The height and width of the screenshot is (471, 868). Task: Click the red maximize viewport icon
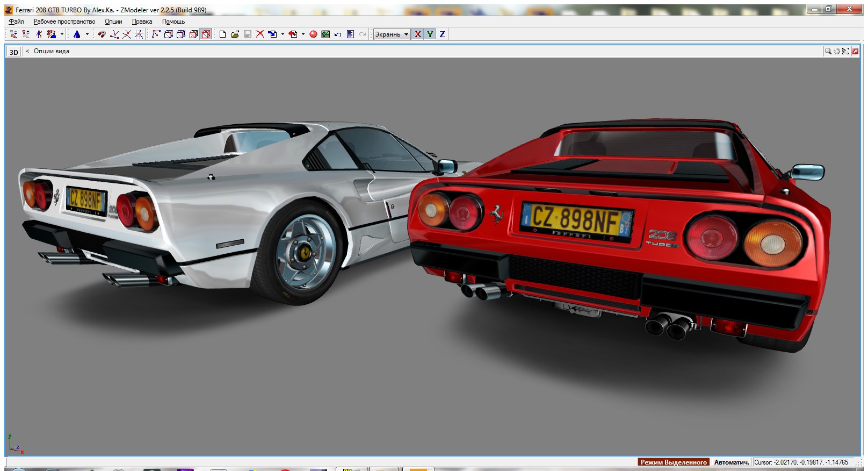(x=855, y=51)
